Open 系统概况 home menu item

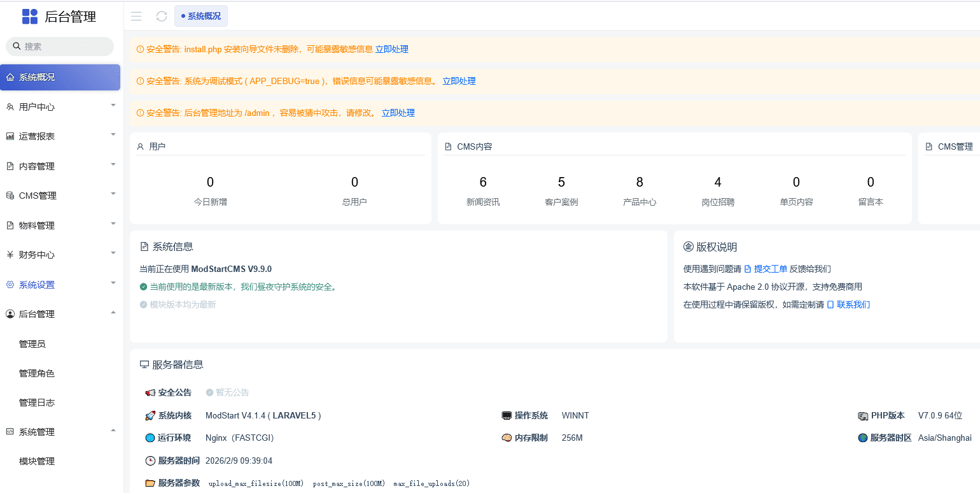pyautogui.click(x=60, y=77)
